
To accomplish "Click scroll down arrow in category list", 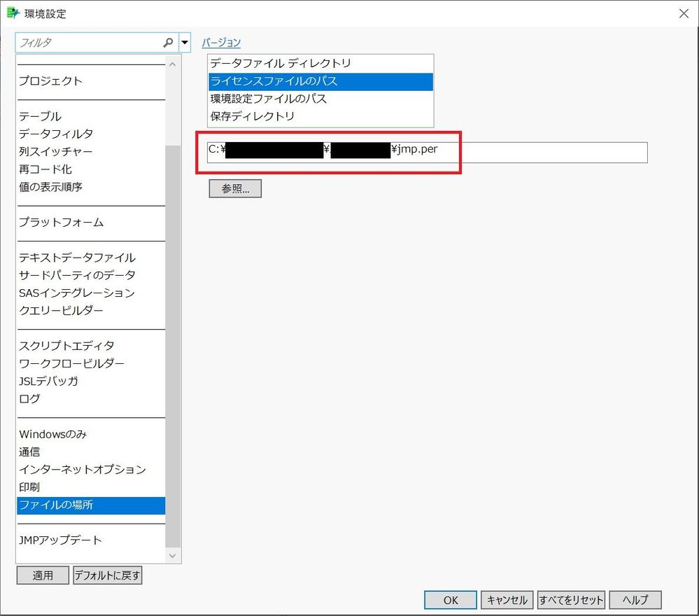I will coord(173,555).
